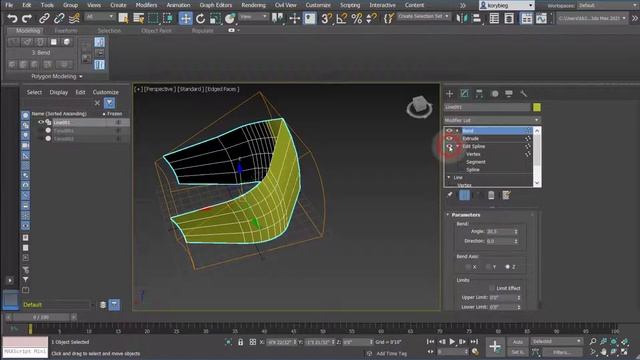Click the Play Animation button
This screenshot has height=360, width=640.
pyautogui.click(x=452, y=342)
